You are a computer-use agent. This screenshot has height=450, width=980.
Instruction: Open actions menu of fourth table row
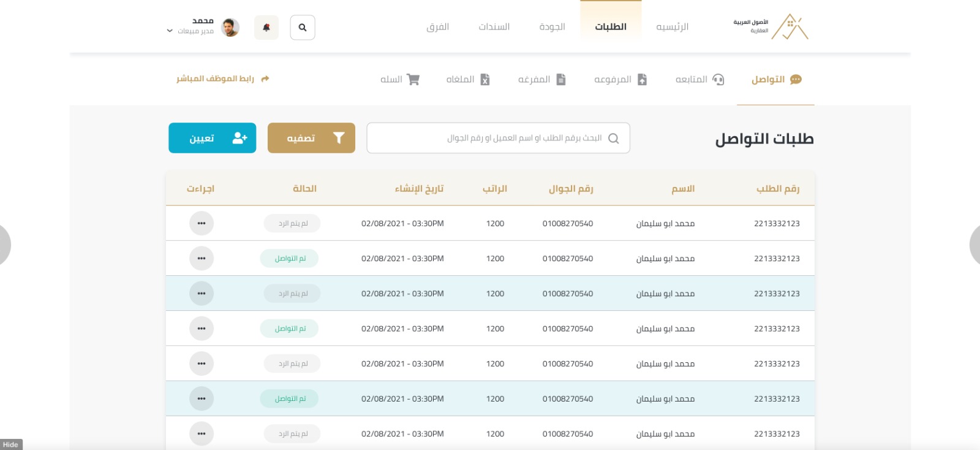coord(202,329)
